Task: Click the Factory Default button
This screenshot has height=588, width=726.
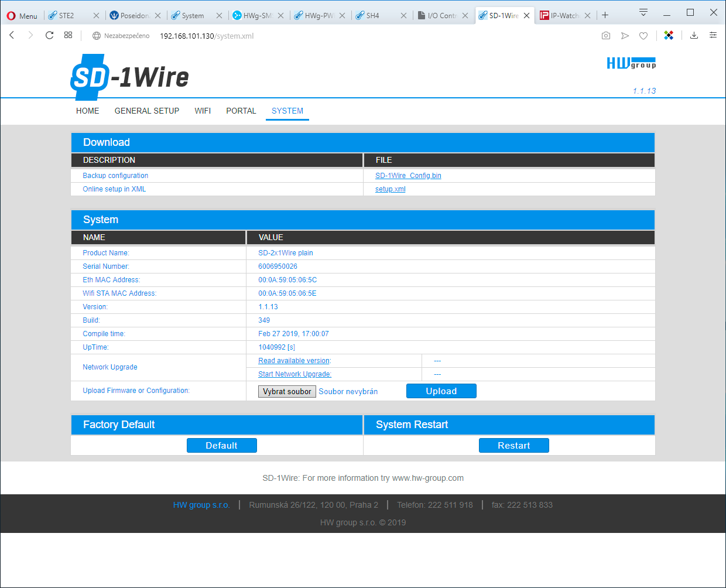Action: 222,446
